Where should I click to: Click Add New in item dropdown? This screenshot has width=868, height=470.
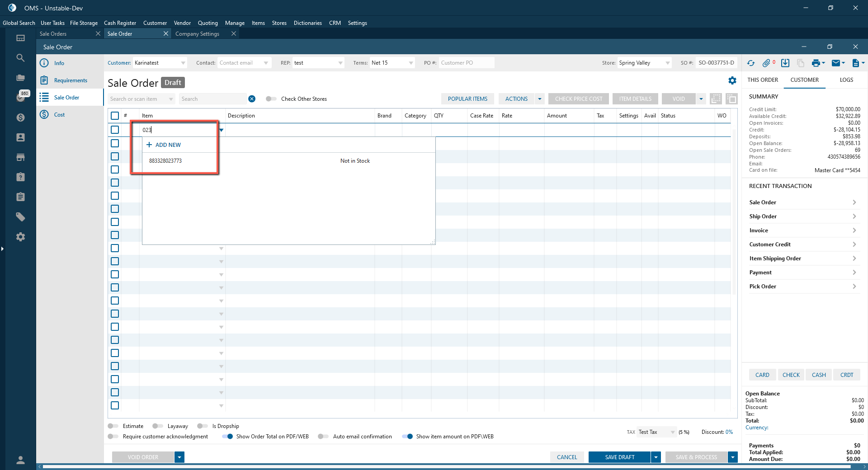[164, 145]
